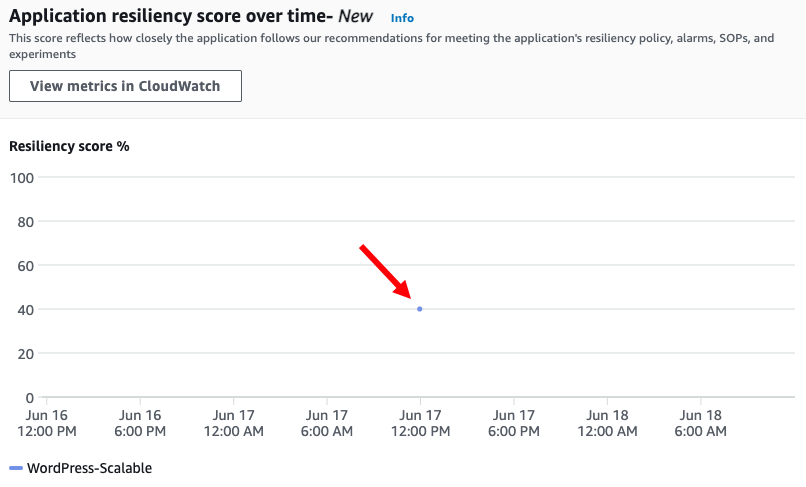Open the Info link beside the title
The image size is (806, 487).
[402, 18]
